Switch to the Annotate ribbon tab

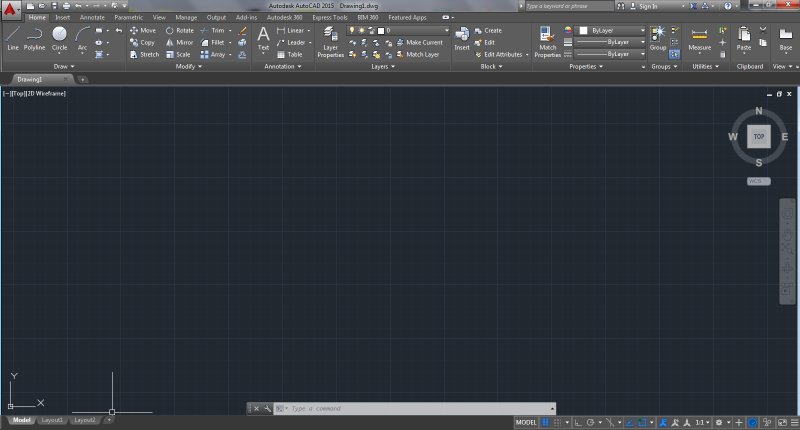point(92,17)
